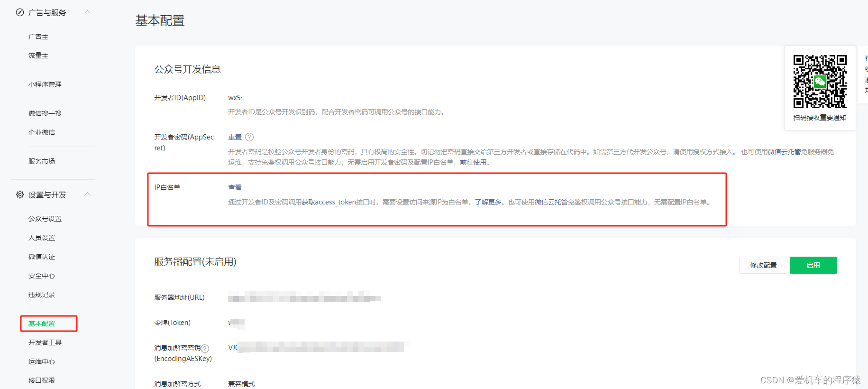Collapse the 广告与服务 section chevron
Viewport: 868px width, 389px height.
click(87, 12)
